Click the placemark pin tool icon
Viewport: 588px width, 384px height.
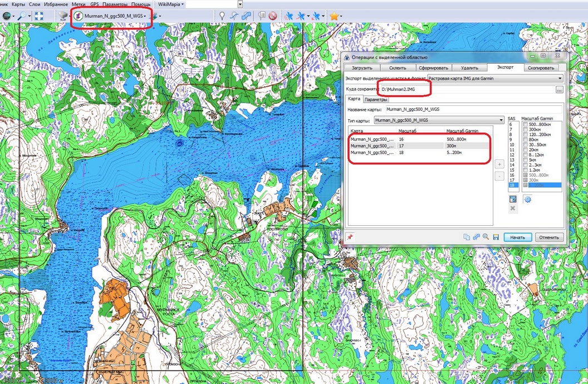point(222,16)
